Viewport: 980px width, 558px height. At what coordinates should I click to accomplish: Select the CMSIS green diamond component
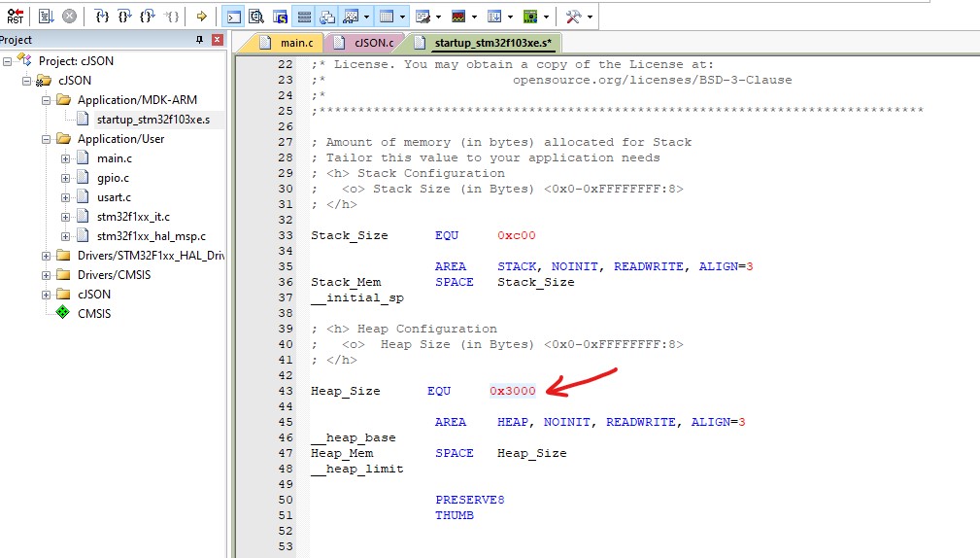63,312
